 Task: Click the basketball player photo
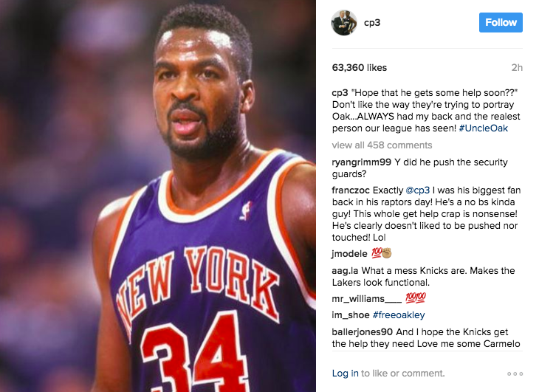[x=158, y=196]
